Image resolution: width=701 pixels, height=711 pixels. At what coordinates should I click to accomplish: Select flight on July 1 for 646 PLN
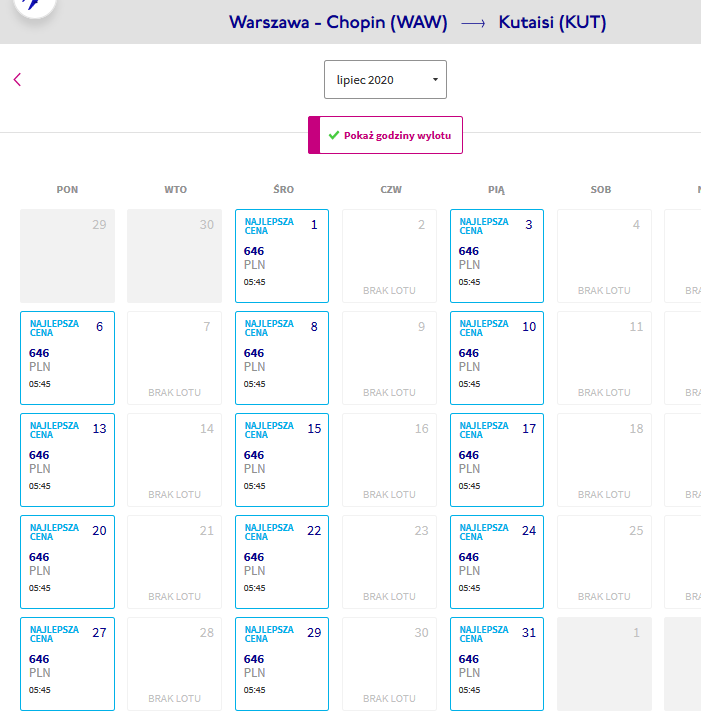(x=282, y=256)
